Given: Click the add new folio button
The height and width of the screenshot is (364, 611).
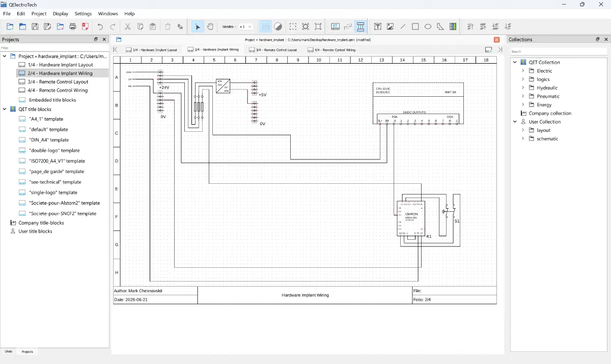Looking at the screenshot, I should point(488,49).
